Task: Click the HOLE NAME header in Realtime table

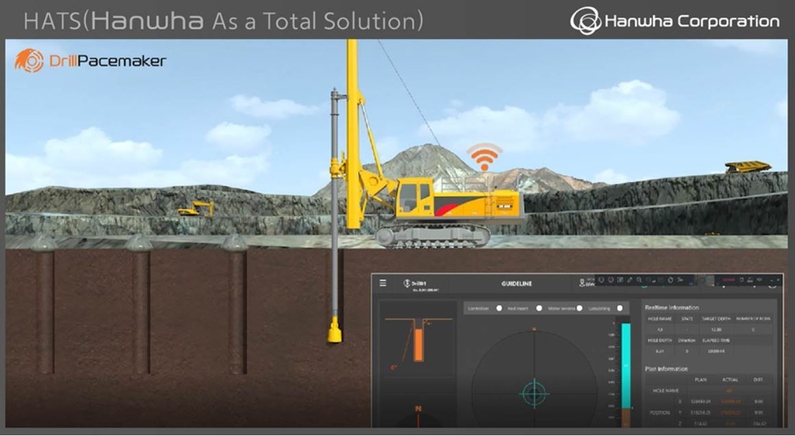Action: 660,319
